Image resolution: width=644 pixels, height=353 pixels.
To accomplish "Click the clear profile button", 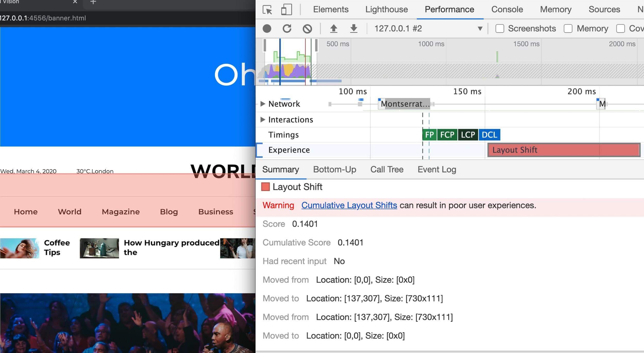I will pyautogui.click(x=308, y=28).
